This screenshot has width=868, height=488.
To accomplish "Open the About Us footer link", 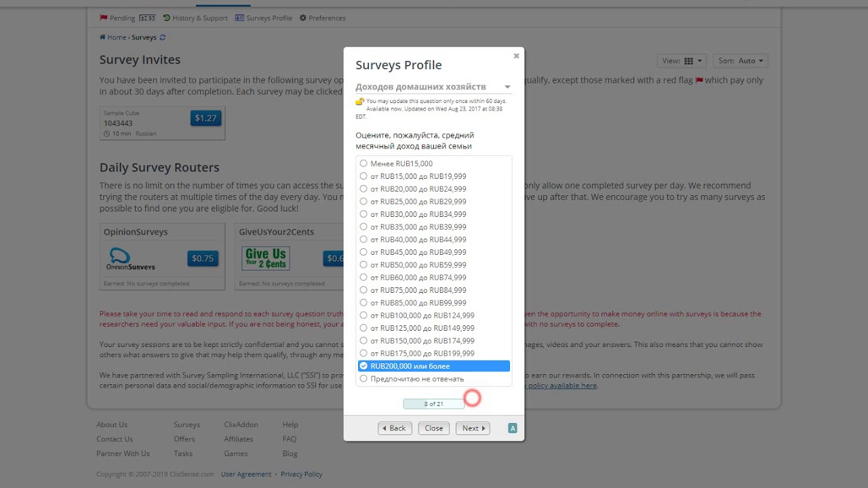I will pos(112,424).
